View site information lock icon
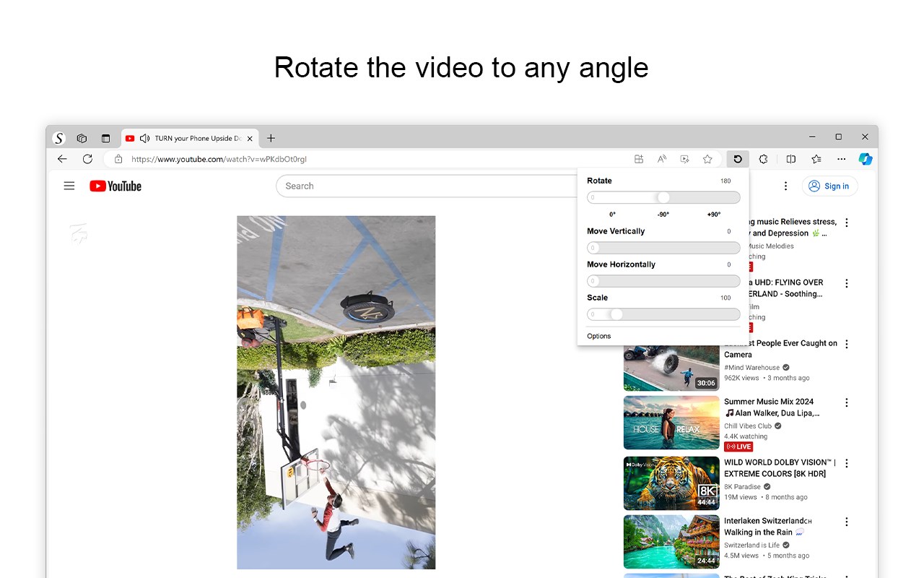This screenshot has width=924, height=578. (118, 159)
